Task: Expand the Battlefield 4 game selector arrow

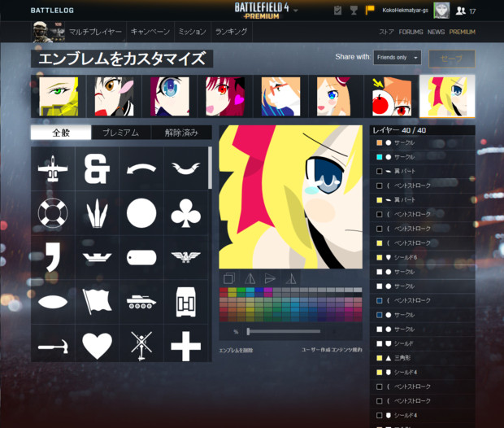Action: (x=296, y=11)
